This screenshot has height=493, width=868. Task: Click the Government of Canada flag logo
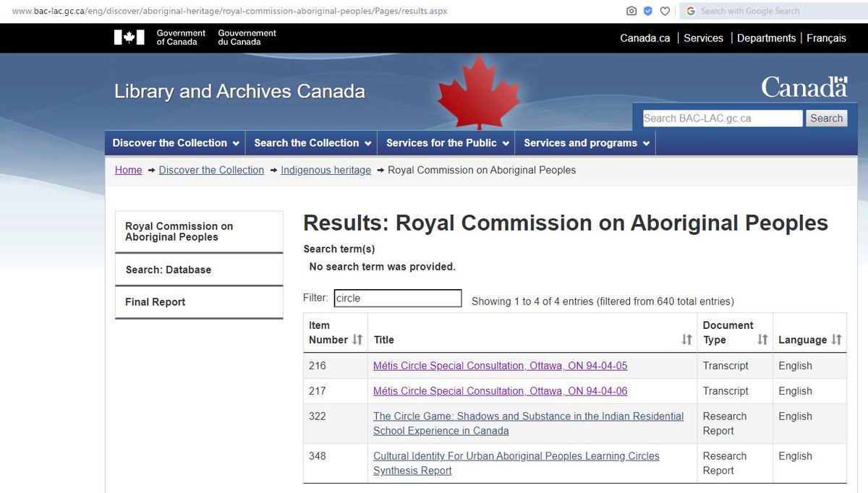pyautogui.click(x=129, y=38)
